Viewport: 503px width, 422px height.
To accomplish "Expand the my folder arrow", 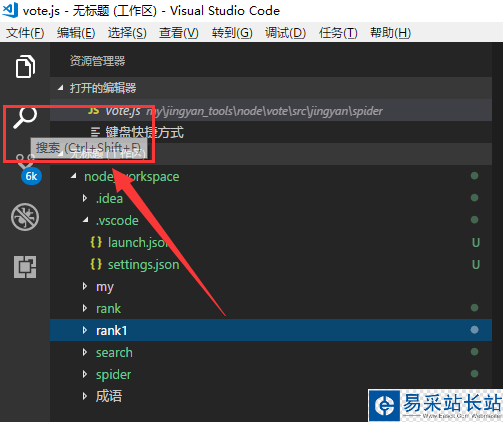I will pos(85,286).
